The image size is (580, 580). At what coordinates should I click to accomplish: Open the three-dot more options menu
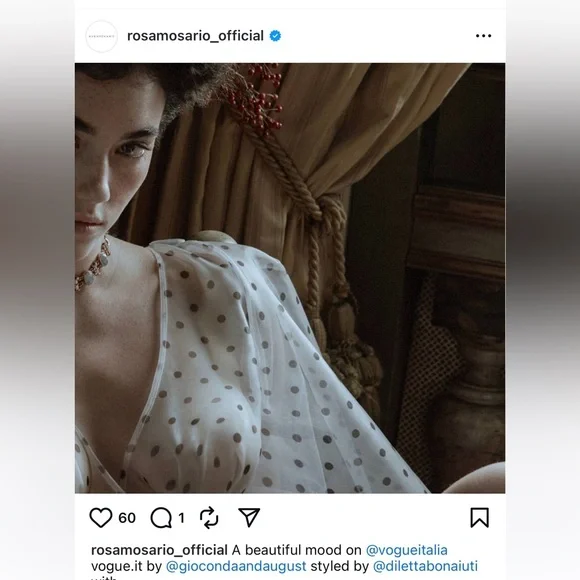483,36
